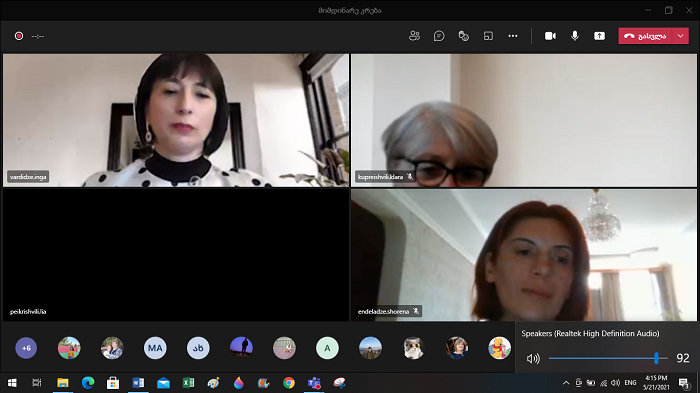Show hidden system tray icons chevron
The width and height of the screenshot is (700, 393).
(566, 383)
